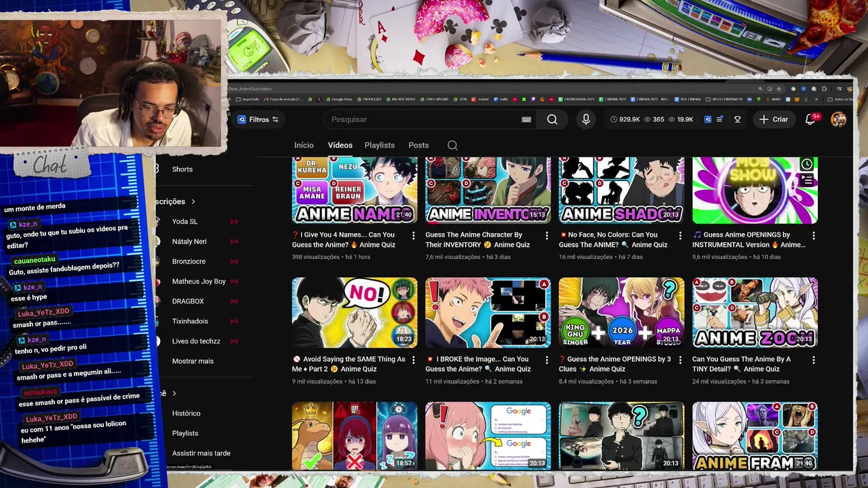Screen dimensions: 868x488
Task: Click the magnifier search button
Action: pos(552,119)
